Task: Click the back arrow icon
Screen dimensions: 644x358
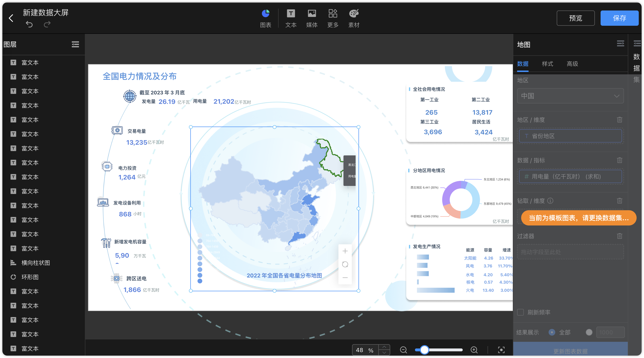Action: click(x=11, y=18)
